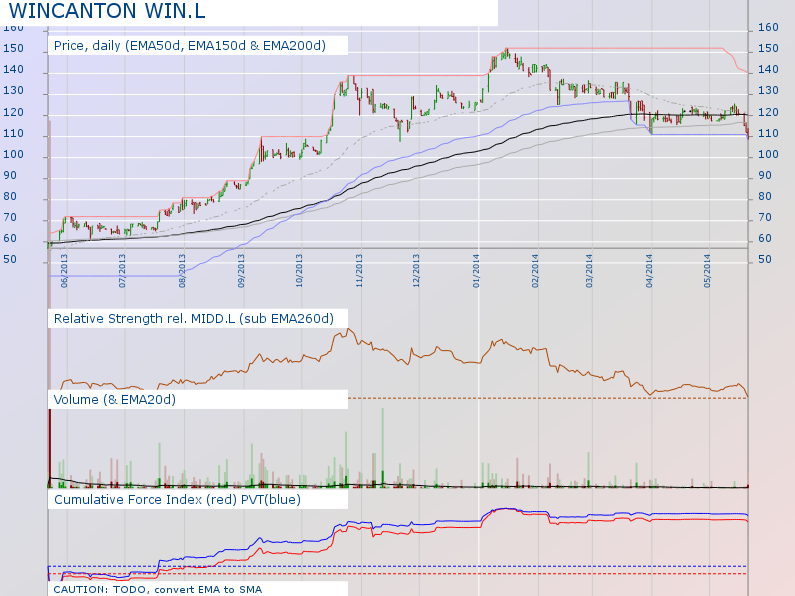Click the 120 value on right price axis
795x596 pixels.
coord(768,112)
